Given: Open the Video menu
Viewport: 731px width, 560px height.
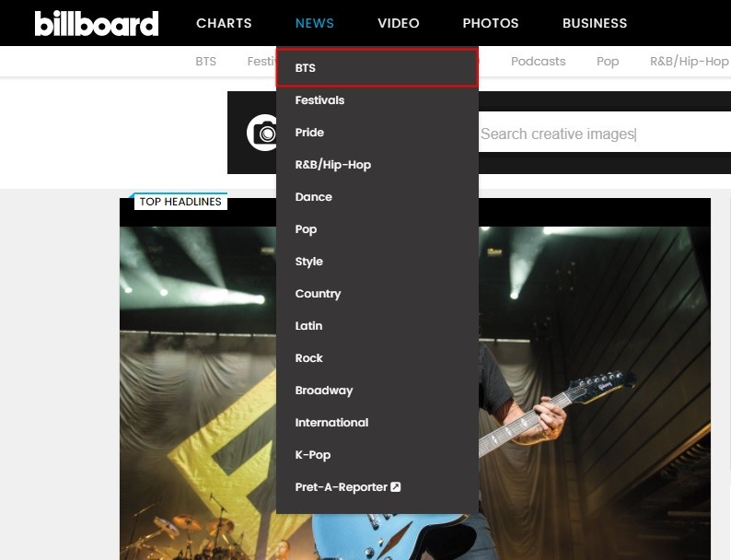Looking at the screenshot, I should 399,23.
